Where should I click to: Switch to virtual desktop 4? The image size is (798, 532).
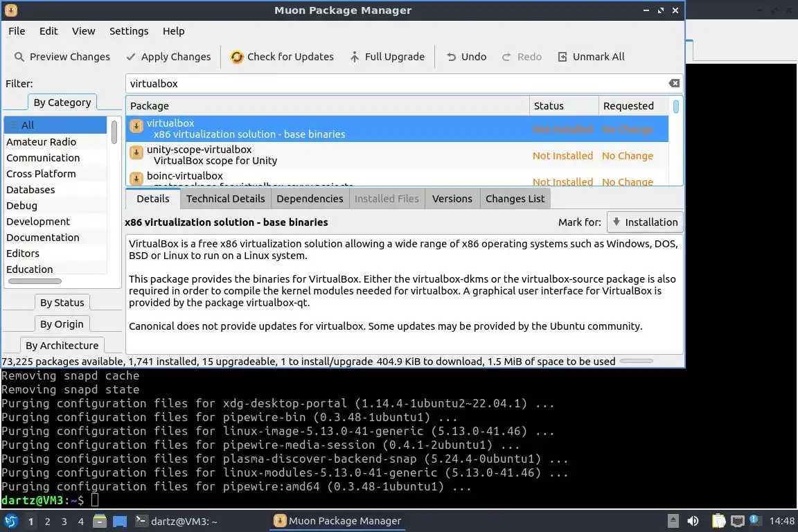(81, 522)
